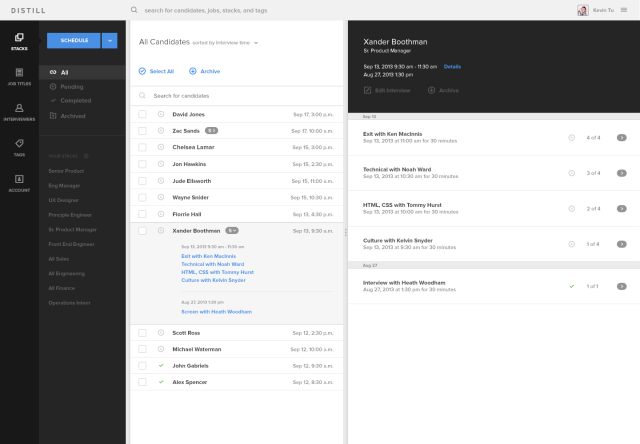Expand the Zac Sands interview count badge
The image size is (640, 444).
pos(212,131)
